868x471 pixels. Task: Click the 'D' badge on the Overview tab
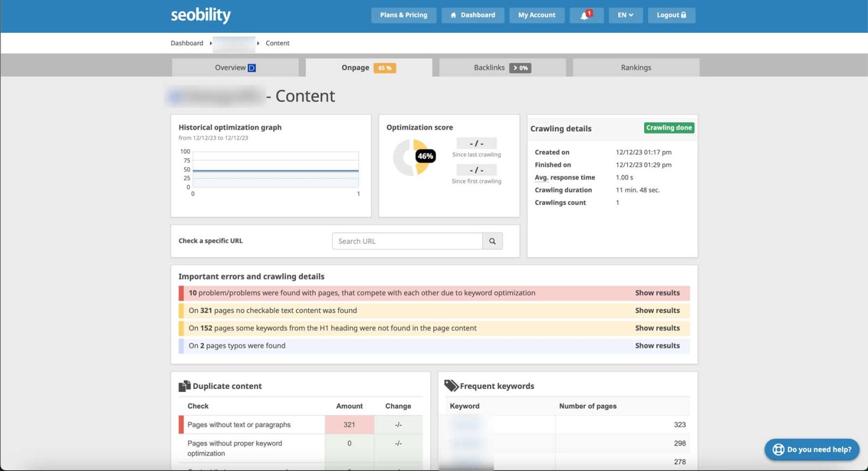(253, 67)
